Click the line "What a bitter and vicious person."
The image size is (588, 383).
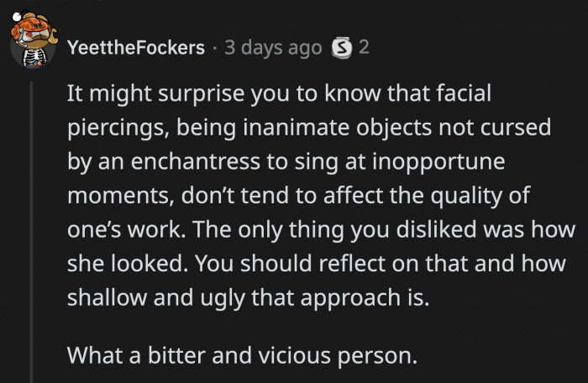pyautogui.click(x=241, y=355)
